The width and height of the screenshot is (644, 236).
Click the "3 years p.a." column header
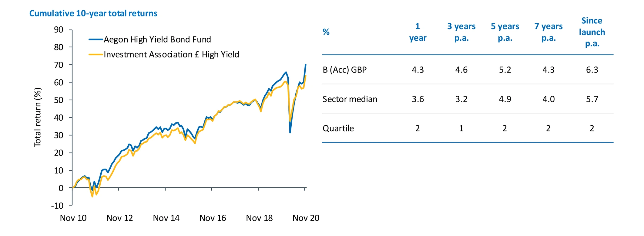(461, 32)
